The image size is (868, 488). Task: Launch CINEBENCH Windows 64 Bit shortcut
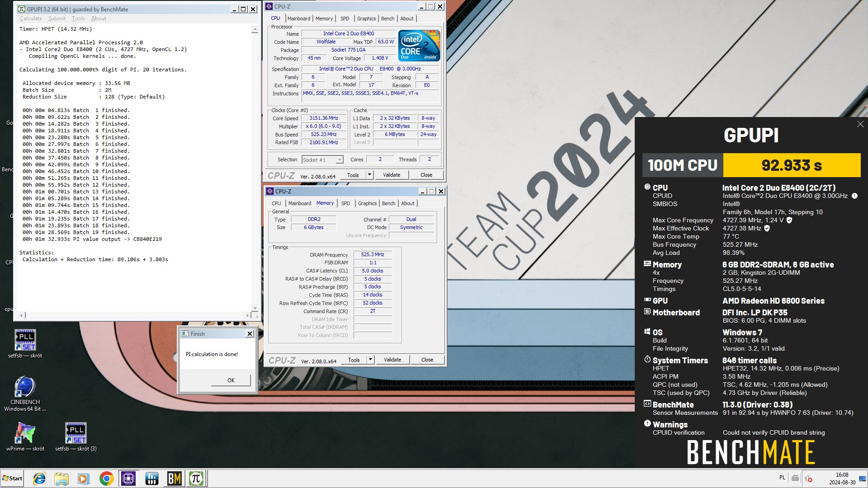point(25,393)
